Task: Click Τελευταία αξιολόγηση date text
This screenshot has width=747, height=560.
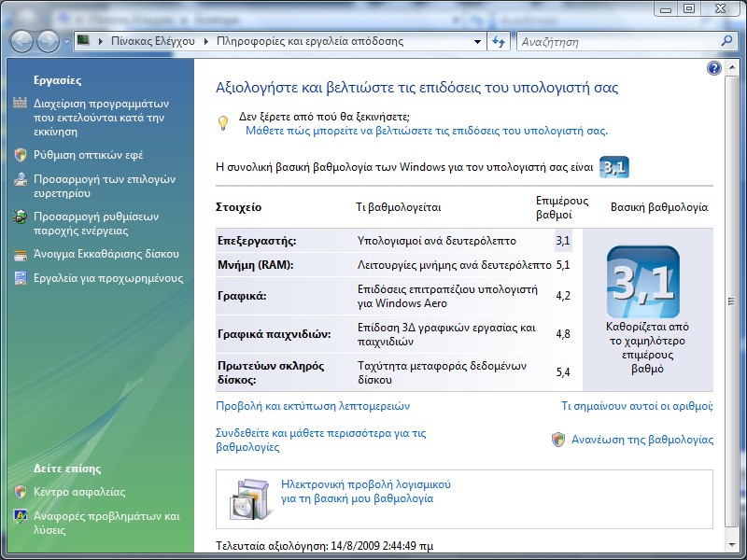Action: 324,545
